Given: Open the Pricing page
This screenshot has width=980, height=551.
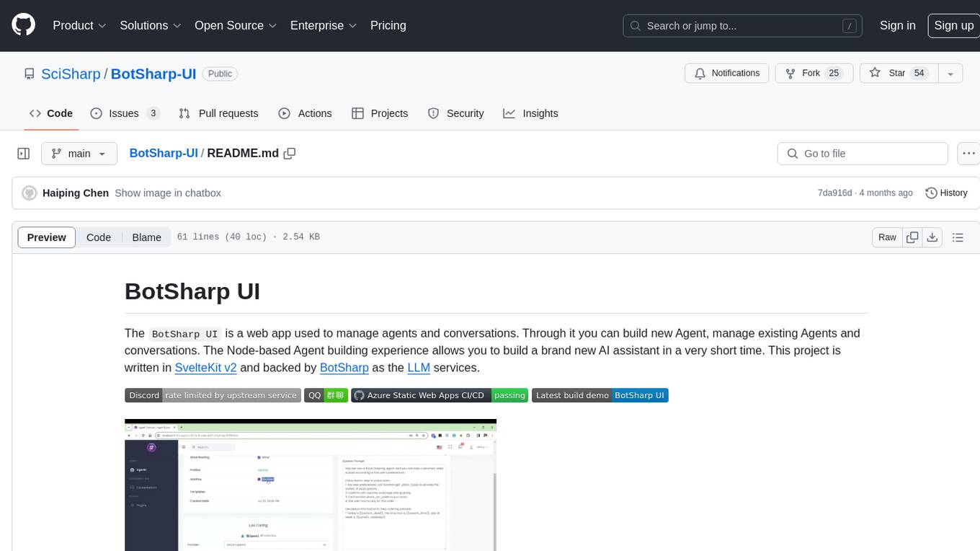Looking at the screenshot, I should click(388, 25).
